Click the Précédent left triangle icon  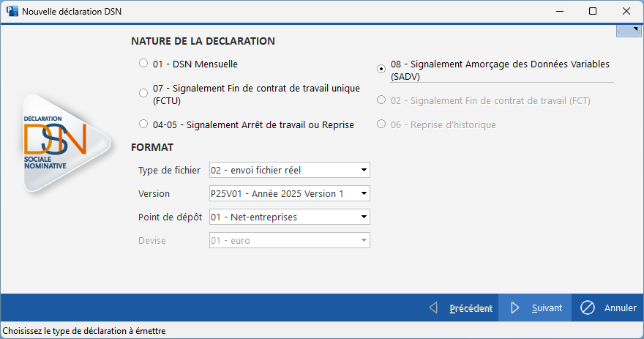point(433,308)
